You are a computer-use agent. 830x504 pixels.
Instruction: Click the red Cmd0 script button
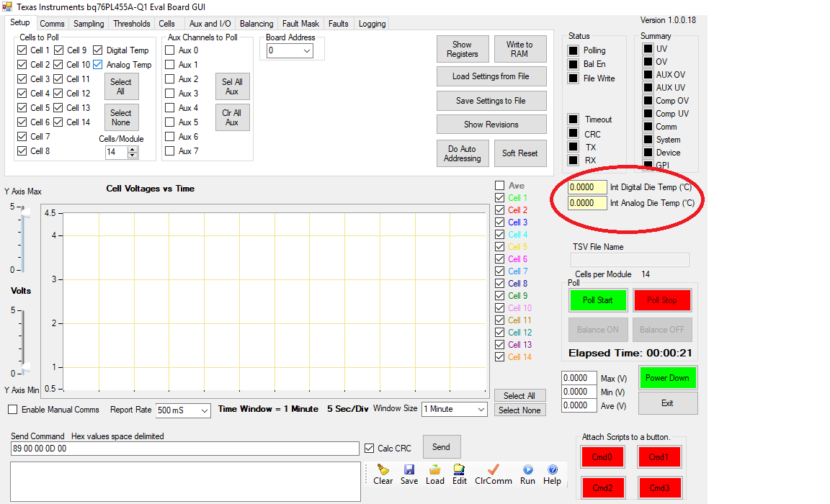[x=602, y=457]
